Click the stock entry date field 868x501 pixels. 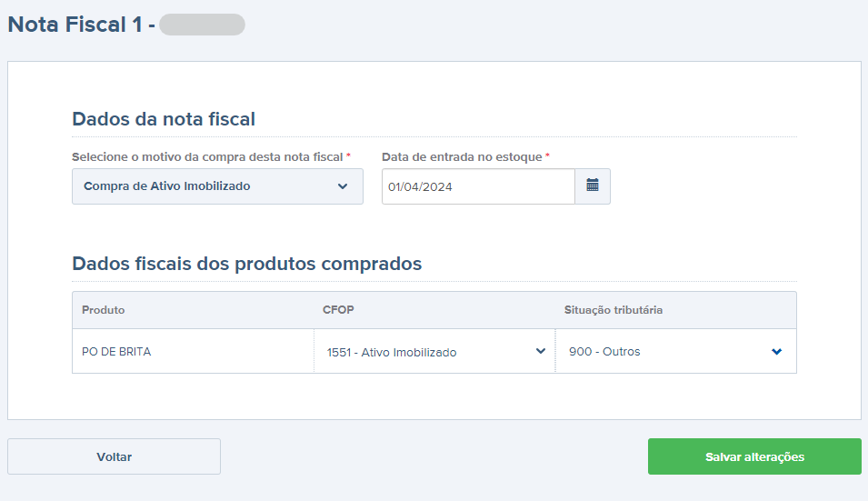pos(478,186)
